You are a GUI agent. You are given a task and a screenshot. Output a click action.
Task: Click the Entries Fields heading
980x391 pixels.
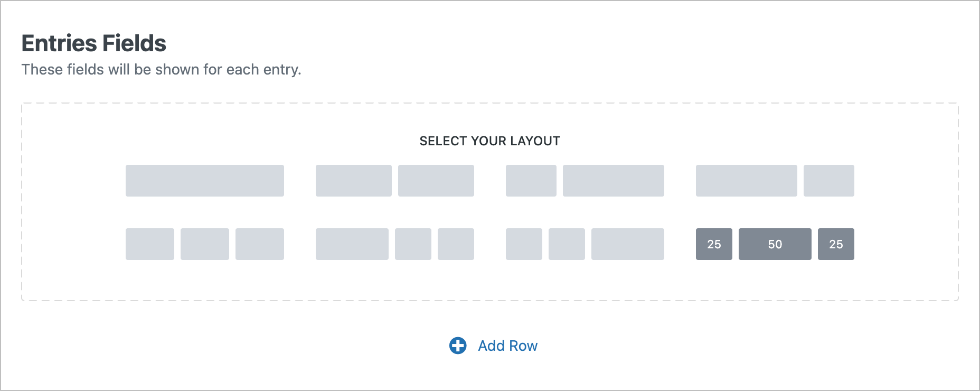coord(94,43)
